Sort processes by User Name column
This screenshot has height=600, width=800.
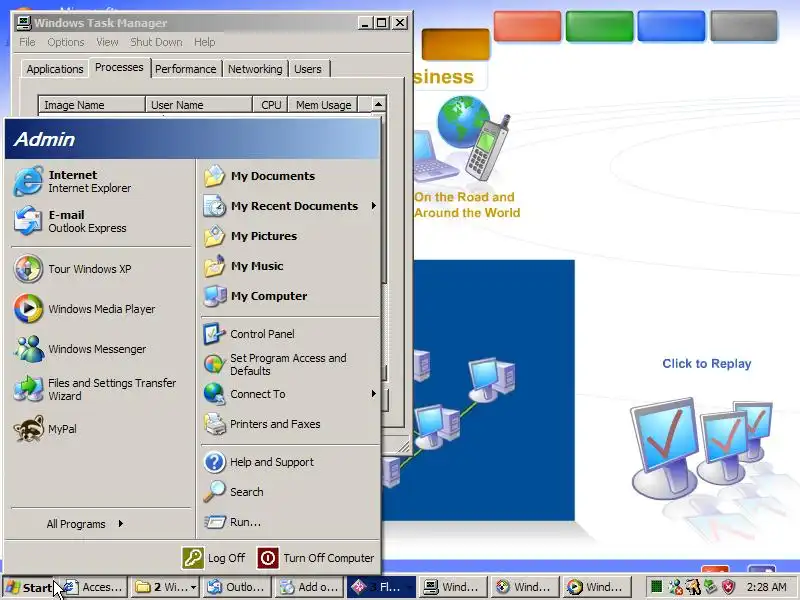point(199,105)
